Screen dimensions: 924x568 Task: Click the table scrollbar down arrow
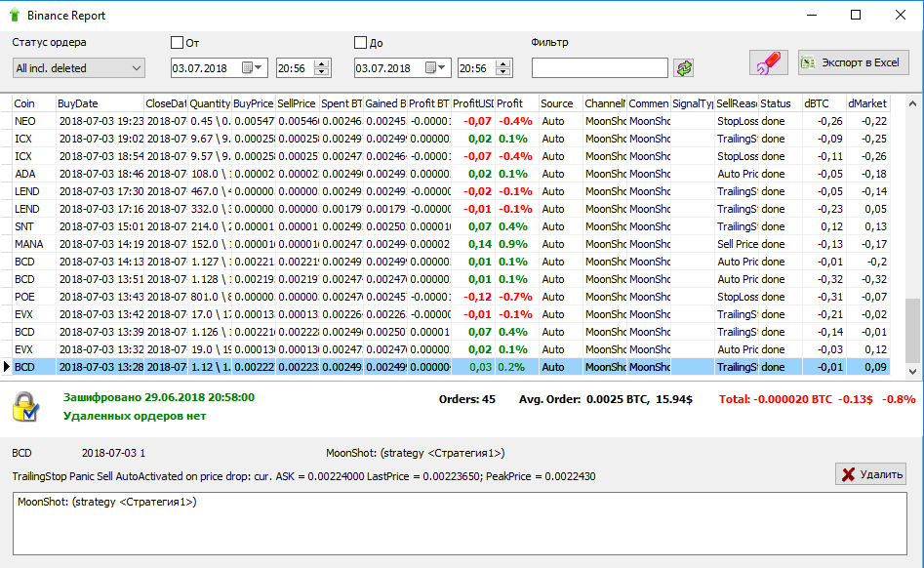point(912,371)
